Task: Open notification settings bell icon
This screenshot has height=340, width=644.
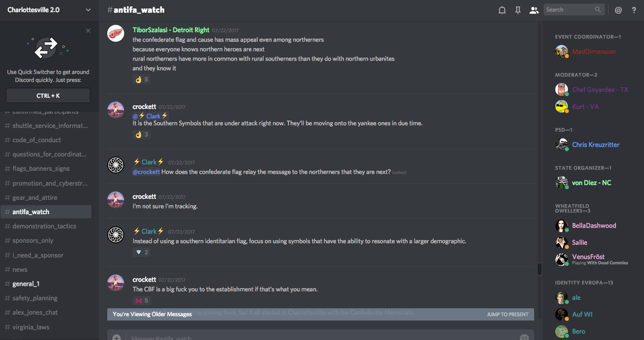Action: pyautogui.click(x=502, y=10)
